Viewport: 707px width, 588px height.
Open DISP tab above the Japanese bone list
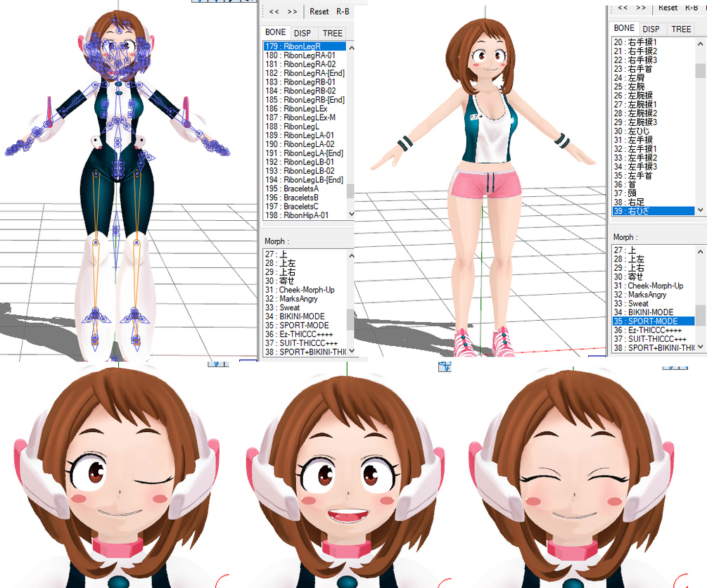tap(651, 30)
